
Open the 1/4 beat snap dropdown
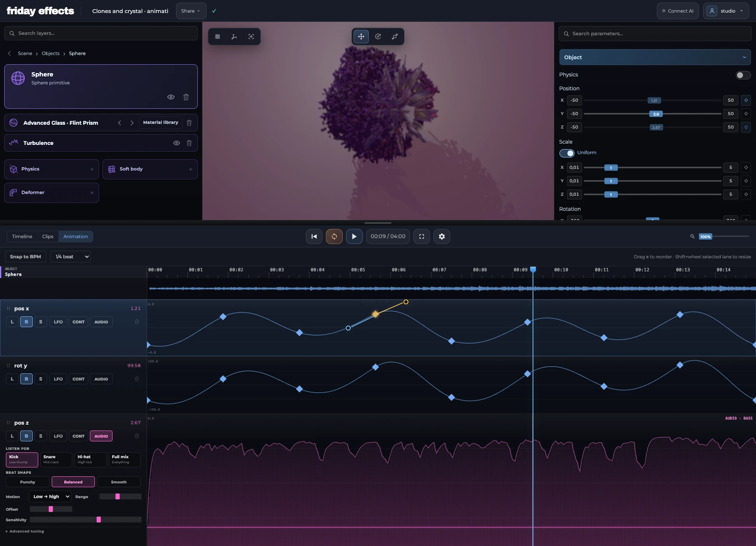pyautogui.click(x=71, y=257)
